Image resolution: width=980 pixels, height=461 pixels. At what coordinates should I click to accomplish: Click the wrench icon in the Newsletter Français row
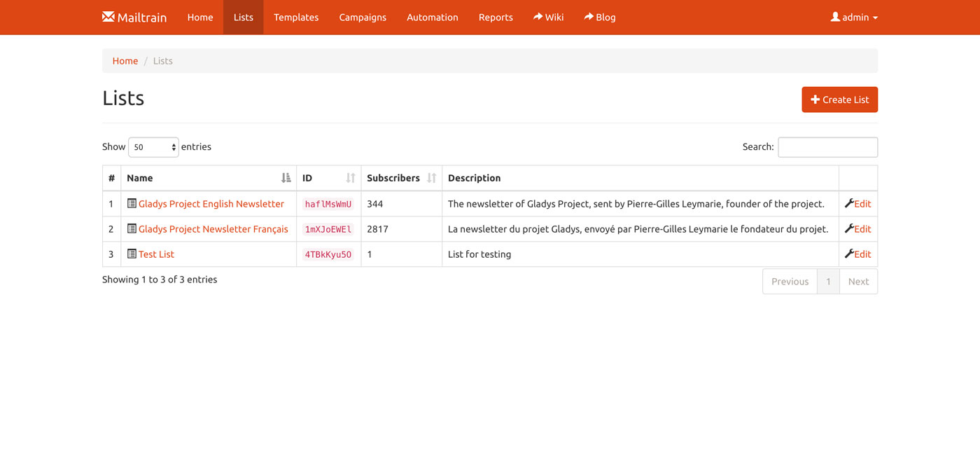[849, 228]
